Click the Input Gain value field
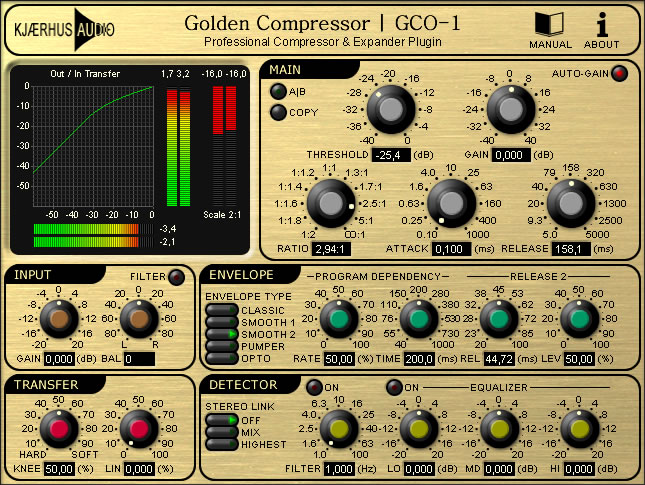Screen dimensions: 645x485 coord(59,359)
